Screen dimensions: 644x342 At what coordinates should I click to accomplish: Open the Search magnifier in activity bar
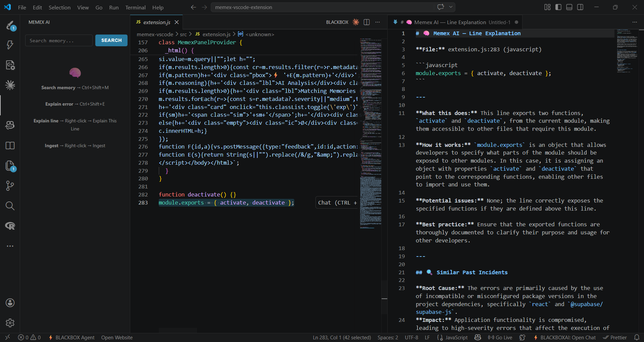click(x=10, y=206)
